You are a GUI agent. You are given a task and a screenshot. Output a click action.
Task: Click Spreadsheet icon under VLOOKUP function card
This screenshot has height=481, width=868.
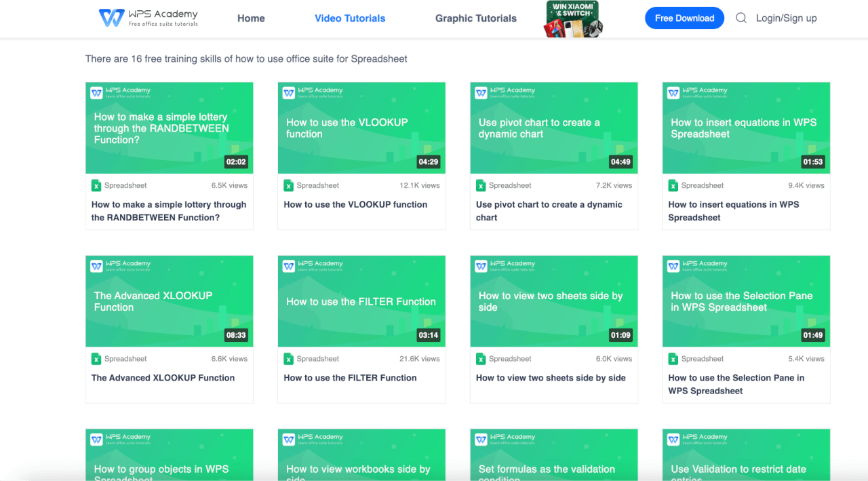pyautogui.click(x=289, y=185)
